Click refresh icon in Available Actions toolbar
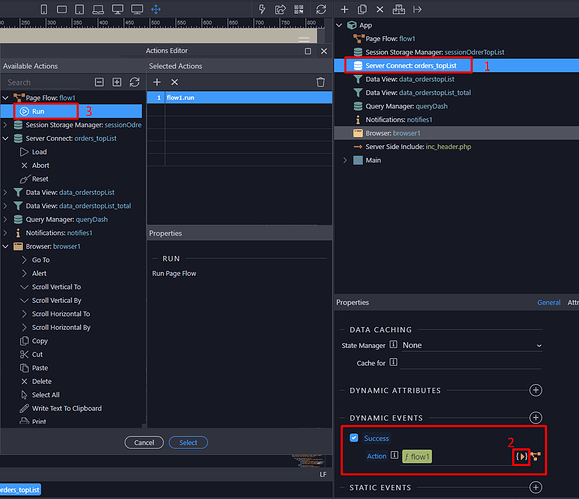 134,82
